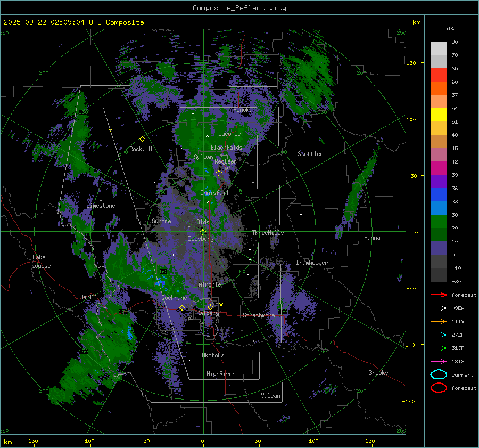Pick the yellow 54 dBZ color swatch
The width and height of the screenshot is (479, 448).
439,115
